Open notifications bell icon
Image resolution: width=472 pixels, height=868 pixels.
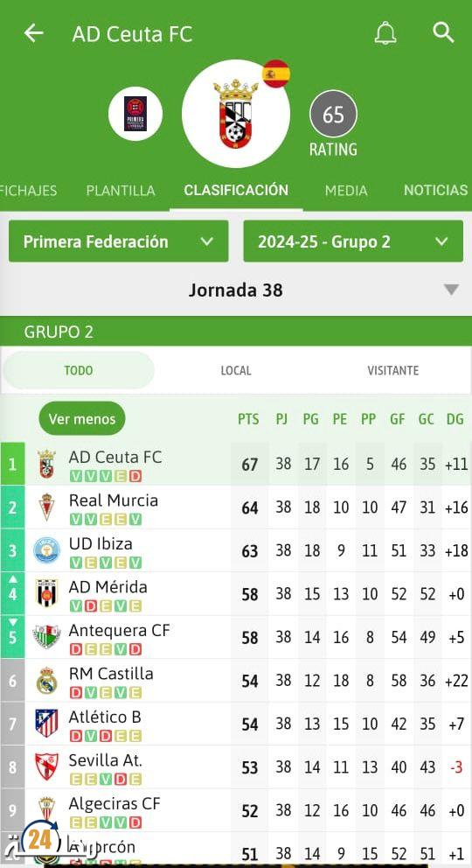pyautogui.click(x=385, y=33)
